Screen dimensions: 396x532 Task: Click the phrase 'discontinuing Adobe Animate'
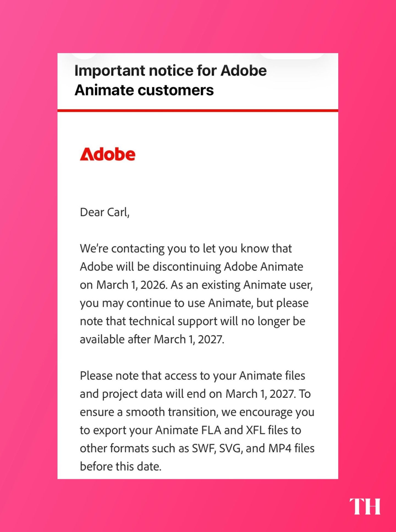tap(228, 267)
